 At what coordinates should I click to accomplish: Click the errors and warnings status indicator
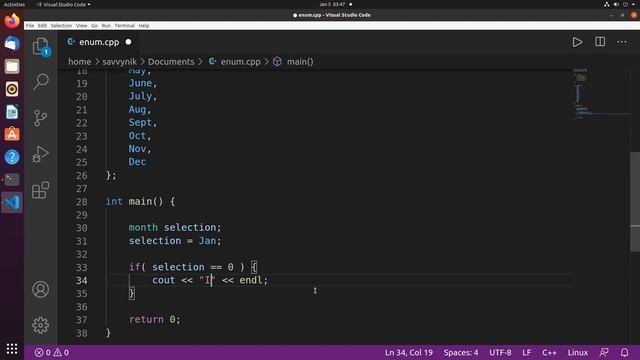(x=52, y=352)
